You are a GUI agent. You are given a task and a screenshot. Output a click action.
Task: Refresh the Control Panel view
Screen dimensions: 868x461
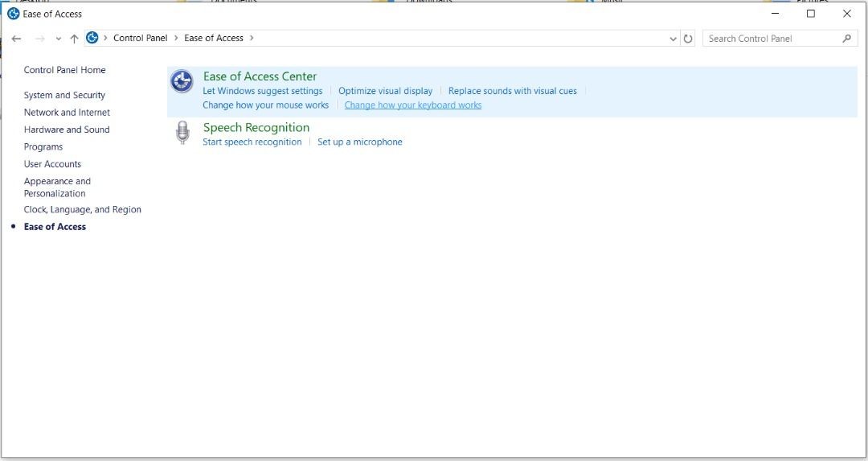pos(687,39)
